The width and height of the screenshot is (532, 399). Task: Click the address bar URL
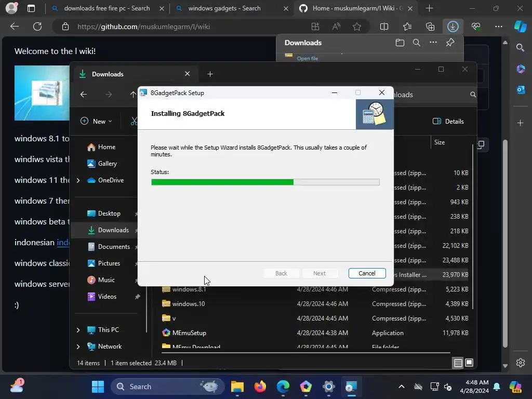[x=143, y=26]
